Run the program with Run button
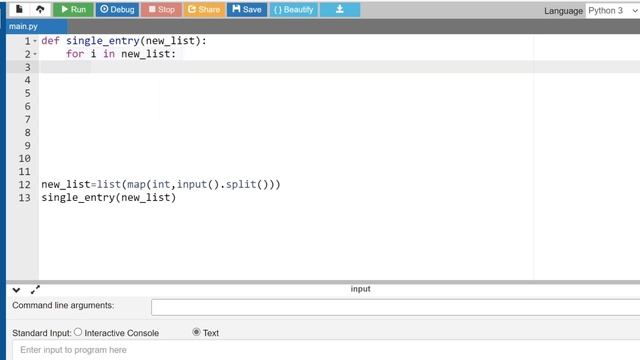Viewport: 640px width, 360px height. [73, 9]
